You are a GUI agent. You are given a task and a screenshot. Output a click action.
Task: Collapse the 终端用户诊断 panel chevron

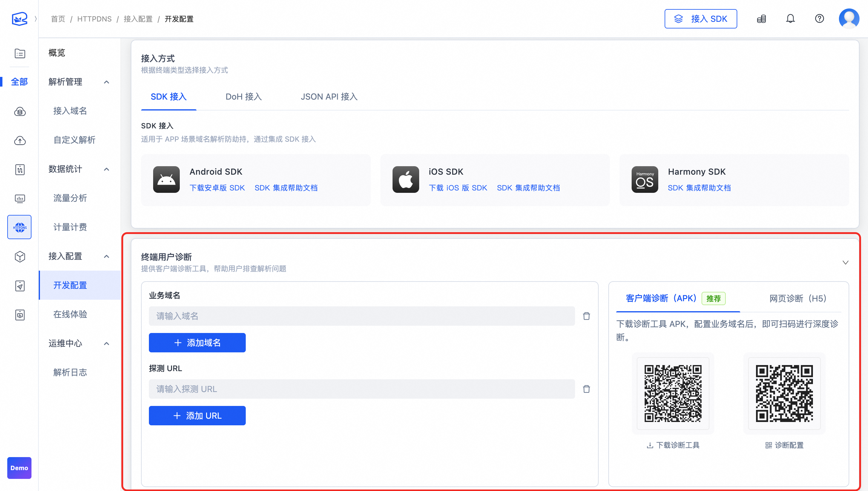(x=845, y=262)
